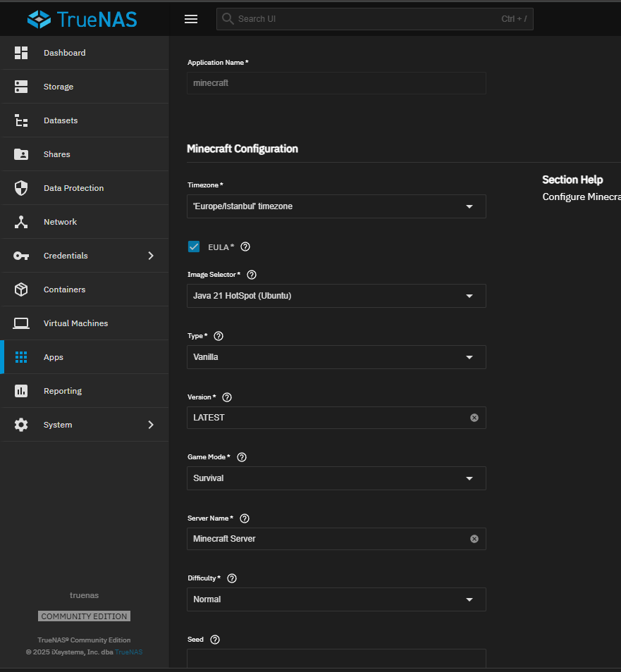Click the Data Protection shield icon
Viewport: 621px width, 672px height.
[x=21, y=188]
